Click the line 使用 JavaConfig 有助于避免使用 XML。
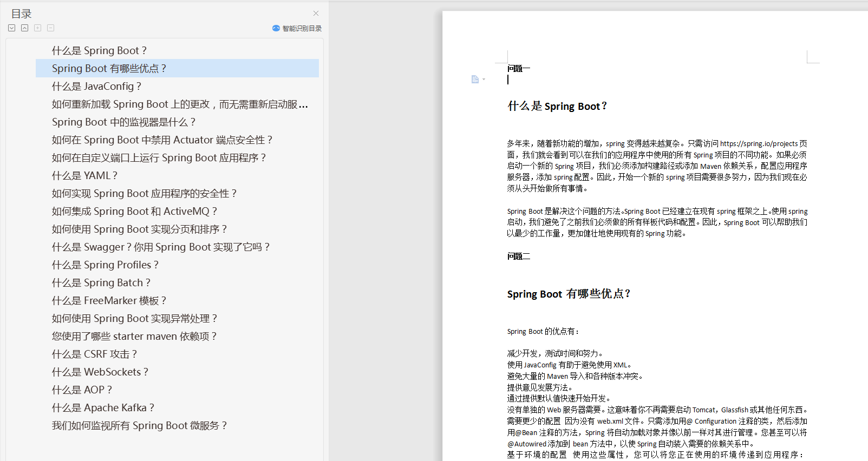Image resolution: width=868 pixels, height=461 pixels. [569, 365]
